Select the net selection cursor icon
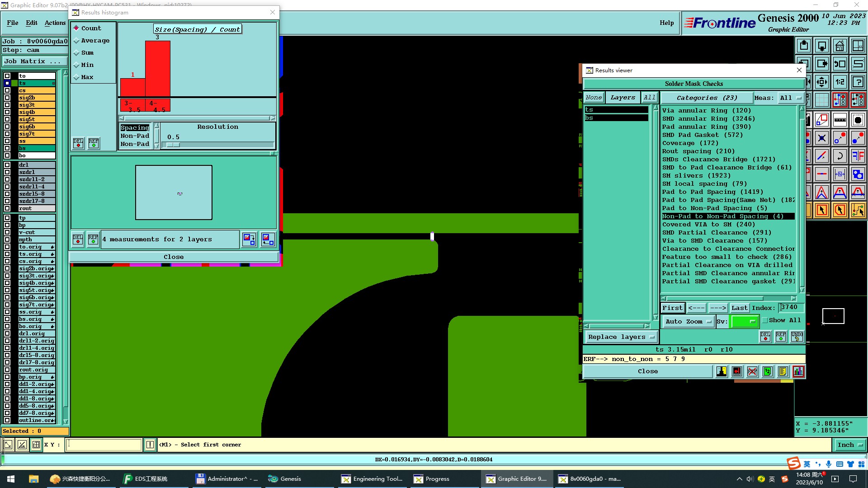Image resolution: width=868 pixels, height=488 pixels. pyautogui.click(x=858, y=210)
